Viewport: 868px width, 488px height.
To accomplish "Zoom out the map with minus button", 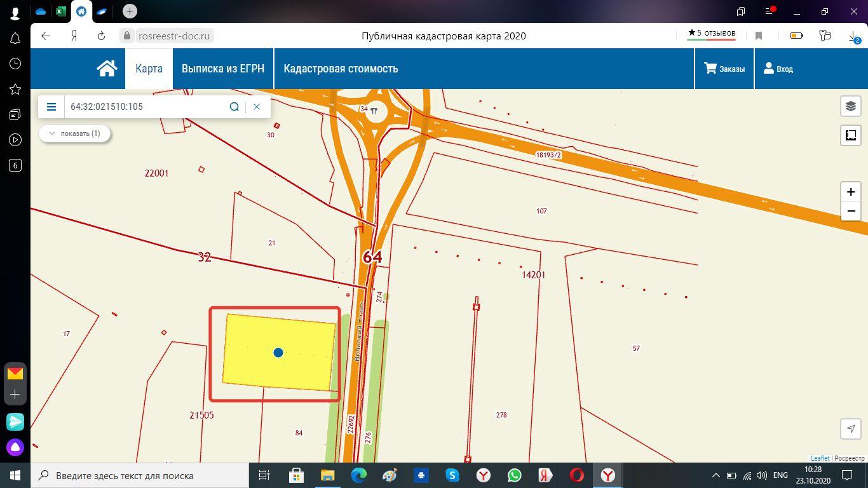I will [x=850, y=211].
